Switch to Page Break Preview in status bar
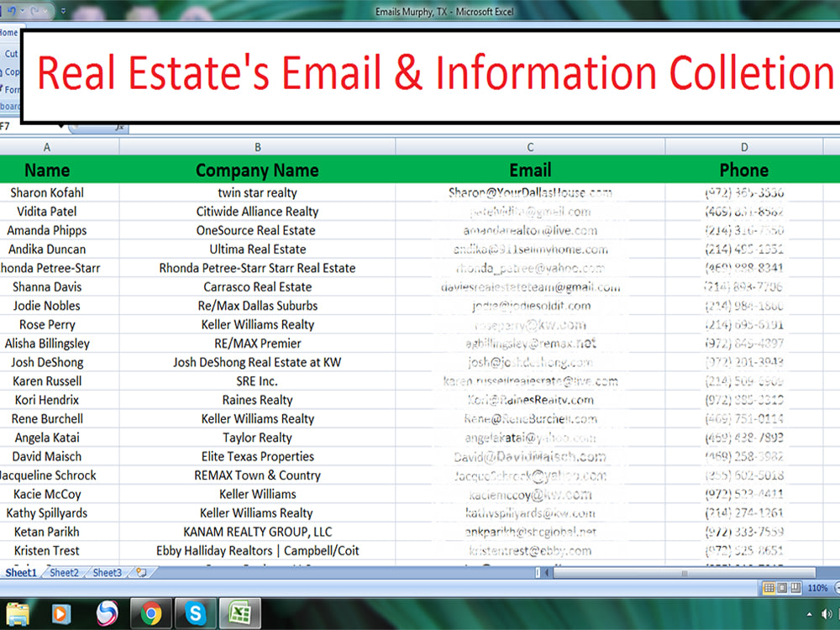The width and height of the screenshot is (840, 630). click(x=795, y=588)
